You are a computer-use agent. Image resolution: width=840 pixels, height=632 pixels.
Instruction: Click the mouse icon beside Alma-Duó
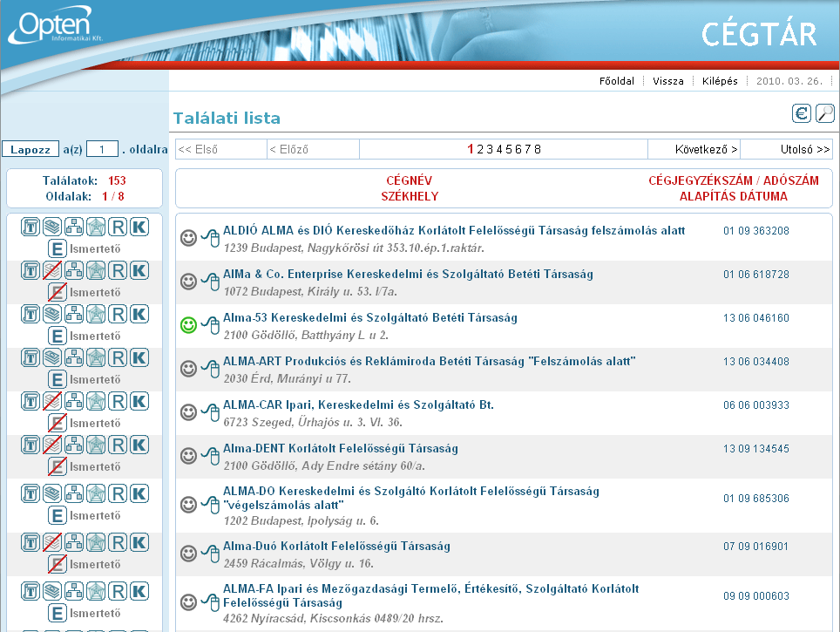tap(211, 554)
